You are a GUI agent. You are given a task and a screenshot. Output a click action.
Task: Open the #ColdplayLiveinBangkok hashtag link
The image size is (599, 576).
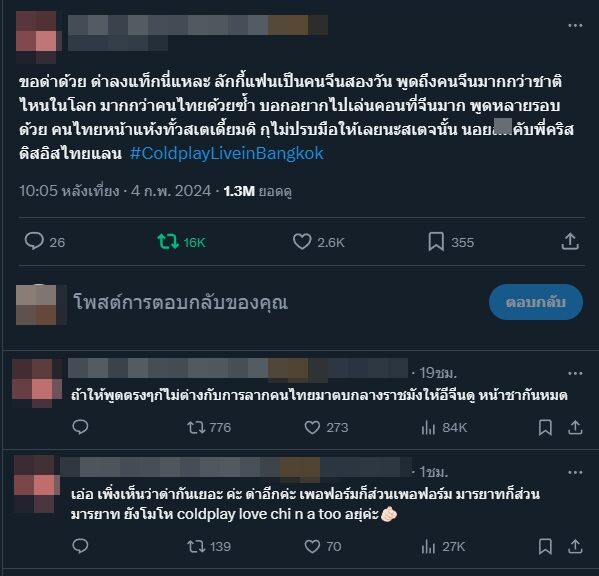[x=227, y=154]
